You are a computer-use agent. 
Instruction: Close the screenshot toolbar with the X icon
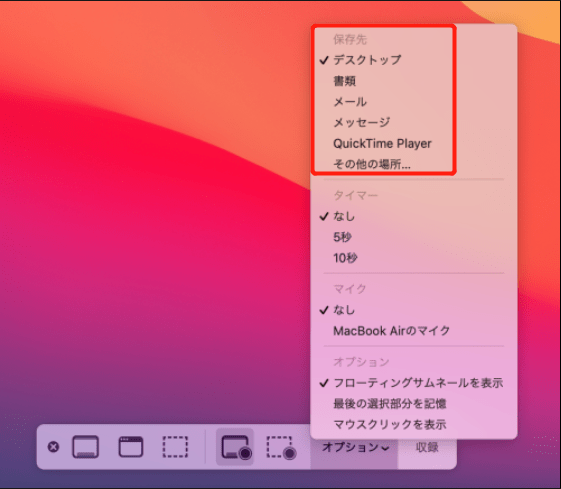point(53,447)
